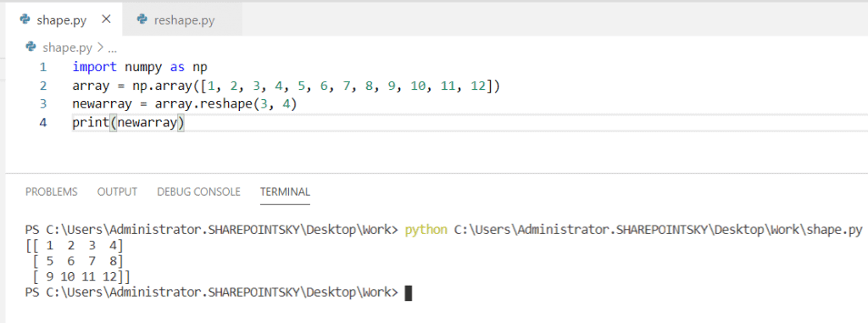Open the reshape.py tab

(184, 20)
